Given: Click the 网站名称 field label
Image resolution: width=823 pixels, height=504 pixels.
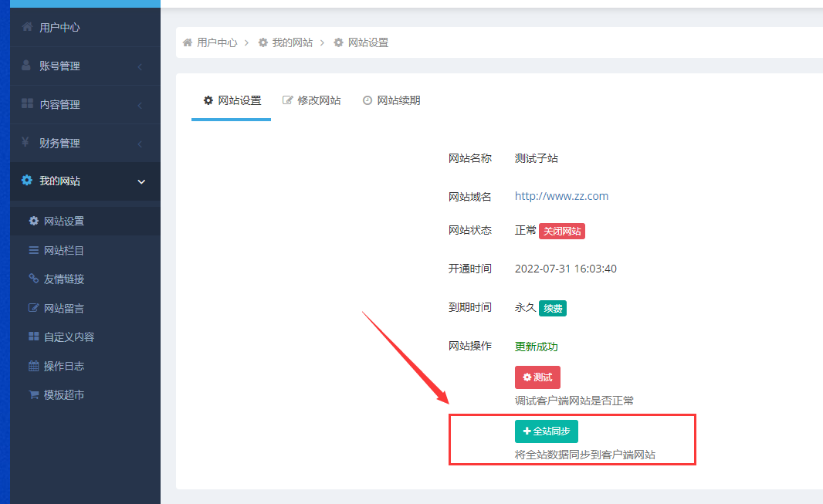Looking at the screenshot, I should (x=469, y=158).
